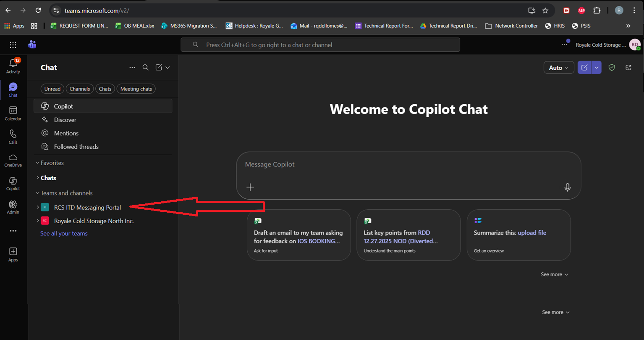Choose the Summarize this upload file card

(518, 235)
